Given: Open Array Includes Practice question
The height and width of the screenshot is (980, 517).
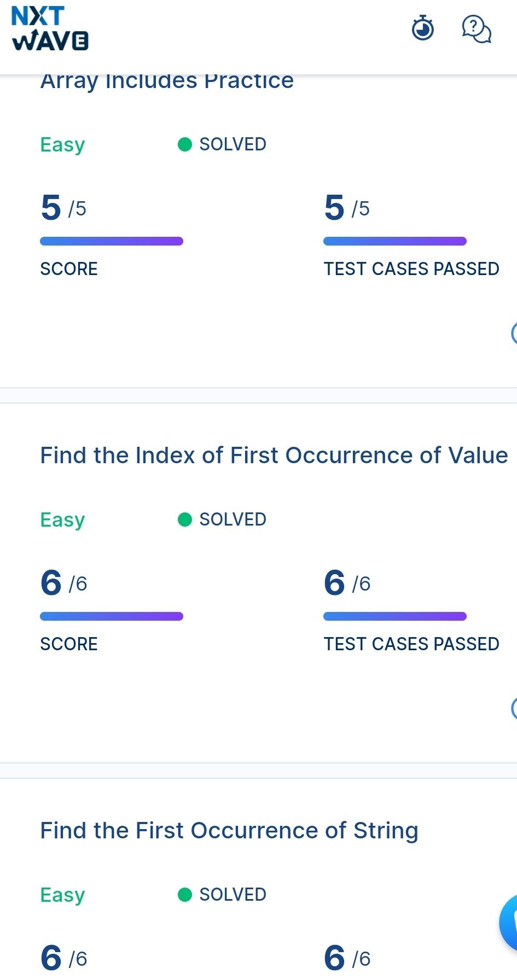Looking at the screenshot, I should [167, 81].
